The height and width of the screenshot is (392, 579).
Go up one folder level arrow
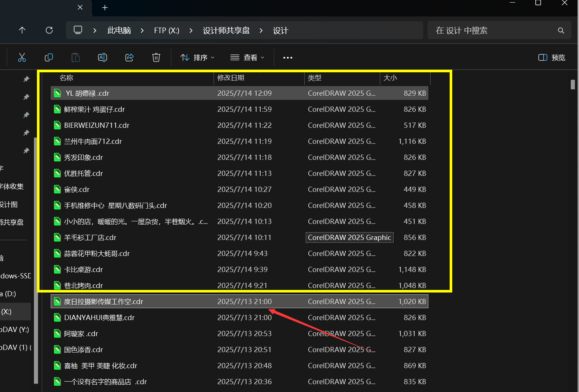point(22,30)
